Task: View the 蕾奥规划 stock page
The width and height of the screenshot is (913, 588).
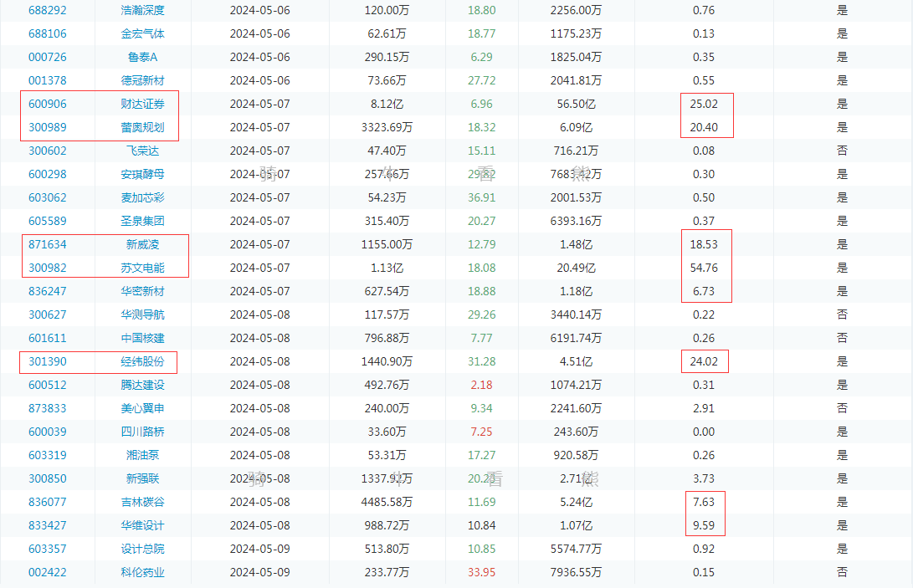Action: pos(142,128)
